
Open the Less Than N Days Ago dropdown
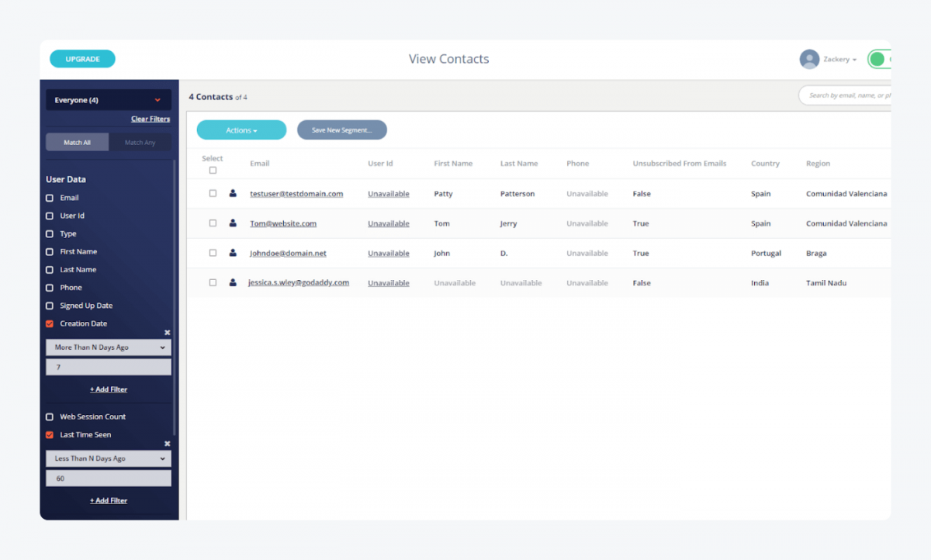109,458
